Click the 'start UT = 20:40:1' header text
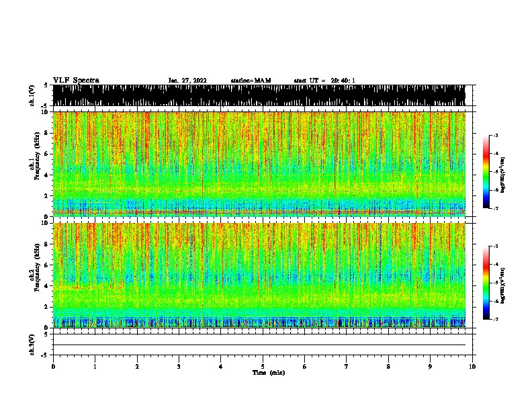The width and height of the screenshot is (532, 411). point(324,81)
